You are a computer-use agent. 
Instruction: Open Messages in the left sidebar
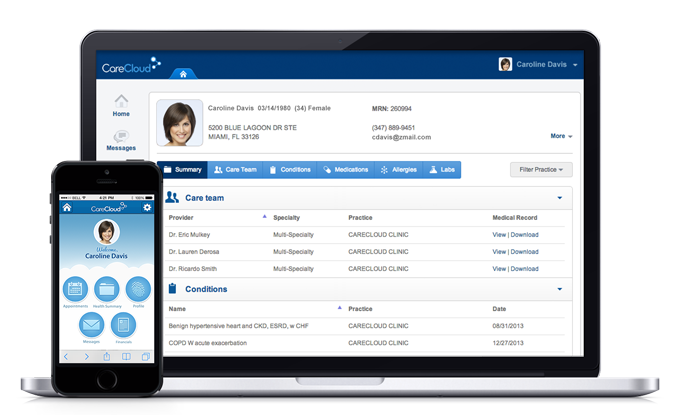pyautogui.click(x=121, y=141)
